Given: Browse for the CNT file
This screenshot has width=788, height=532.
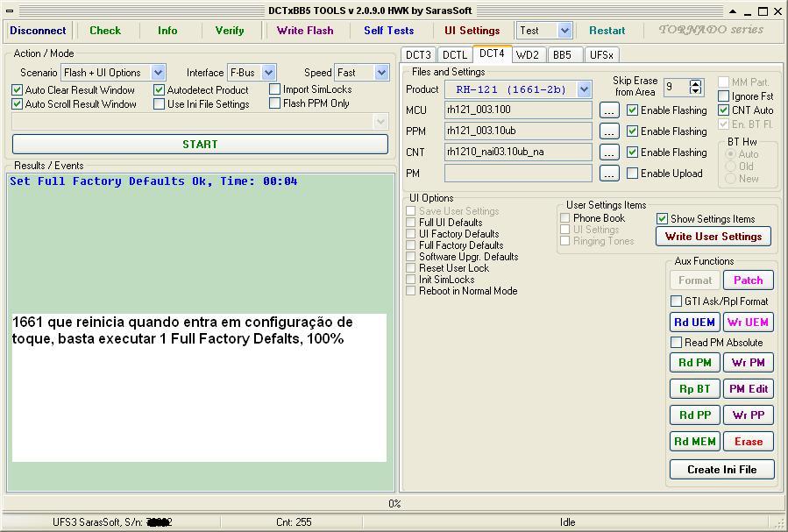Looking at the screenshot, I should (x=609, y=153).
